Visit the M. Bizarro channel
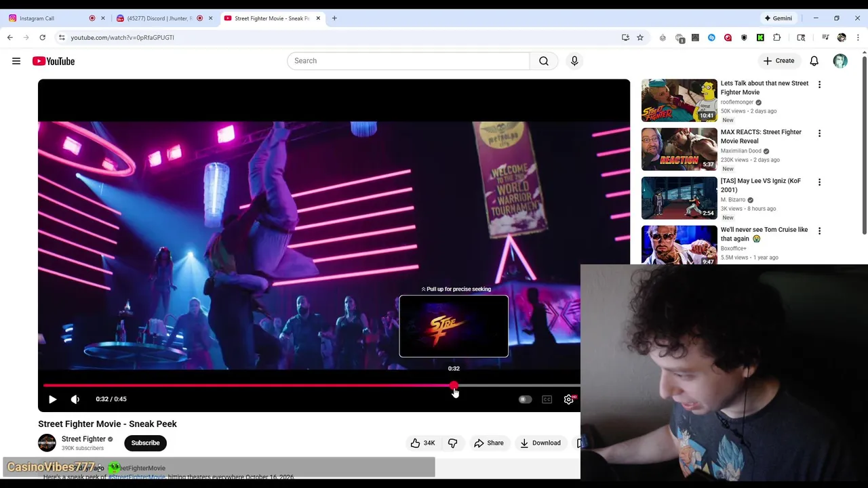The image size is (868, 488). (x=733, y=200)
